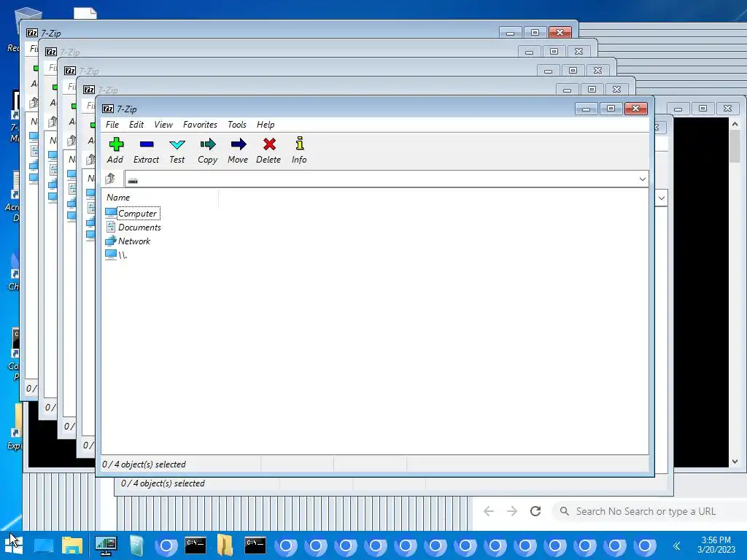747x560 pixels.
Task: Click the browser forward arrow
Action: tap(512, 511)
